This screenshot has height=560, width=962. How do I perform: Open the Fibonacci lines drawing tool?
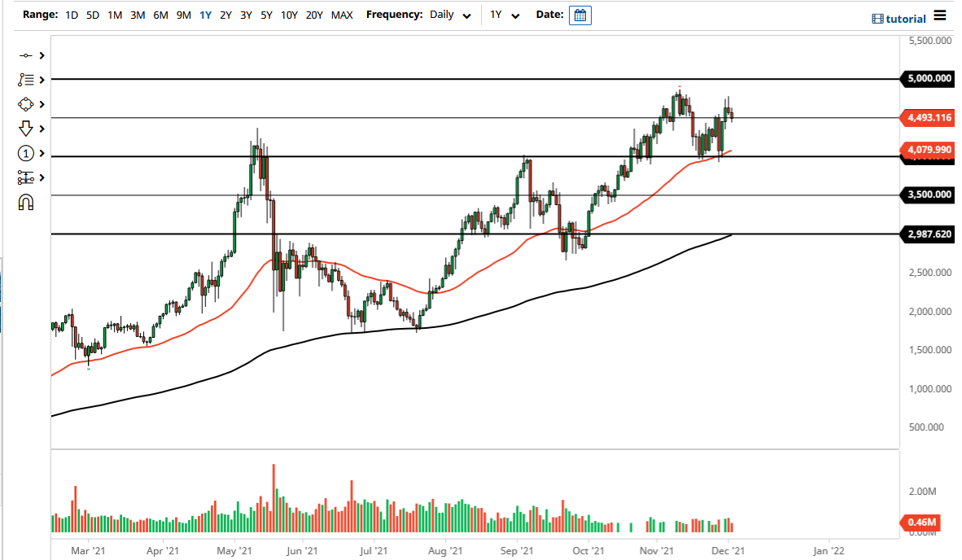tap(24, 79)
